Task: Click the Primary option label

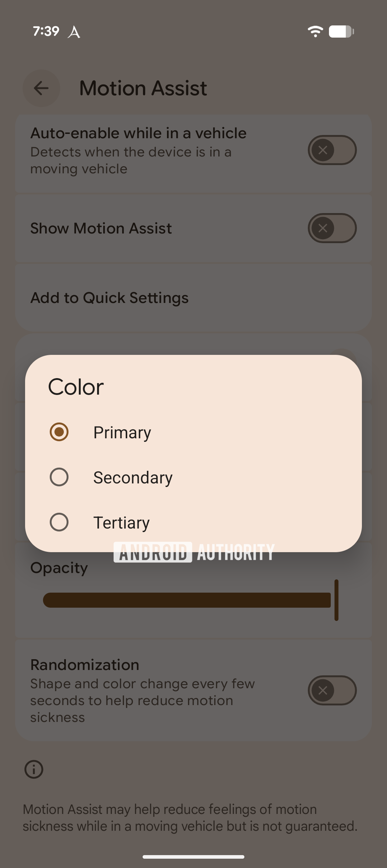Action: 122,433
